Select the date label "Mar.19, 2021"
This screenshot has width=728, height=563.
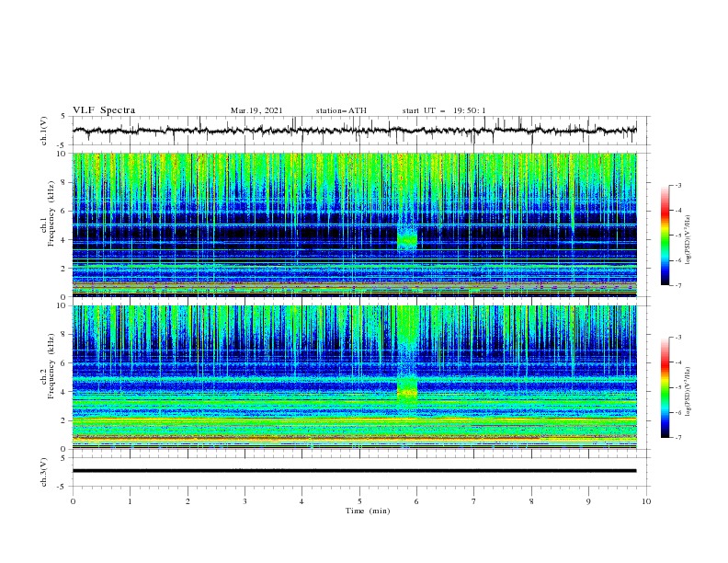(256, 110)
